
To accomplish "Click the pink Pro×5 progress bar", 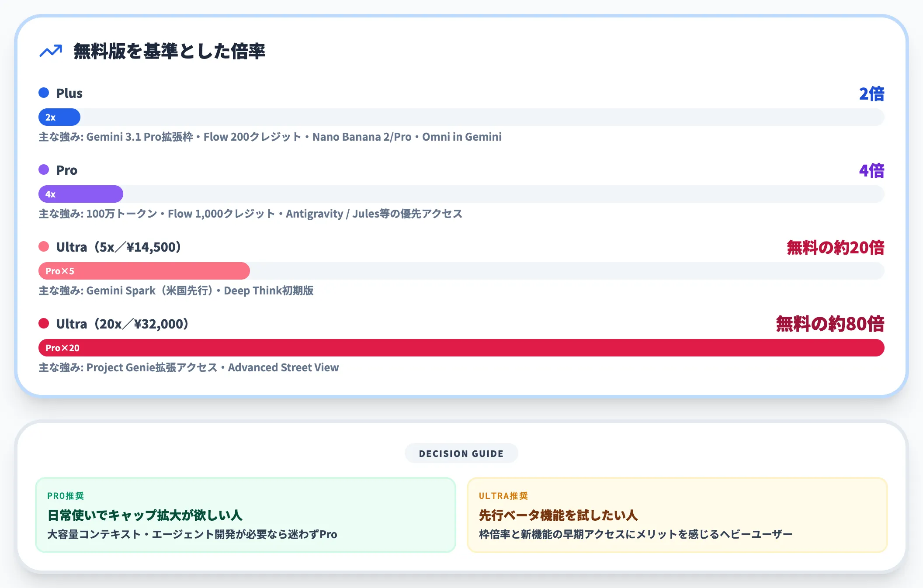I will pos(144,271).
